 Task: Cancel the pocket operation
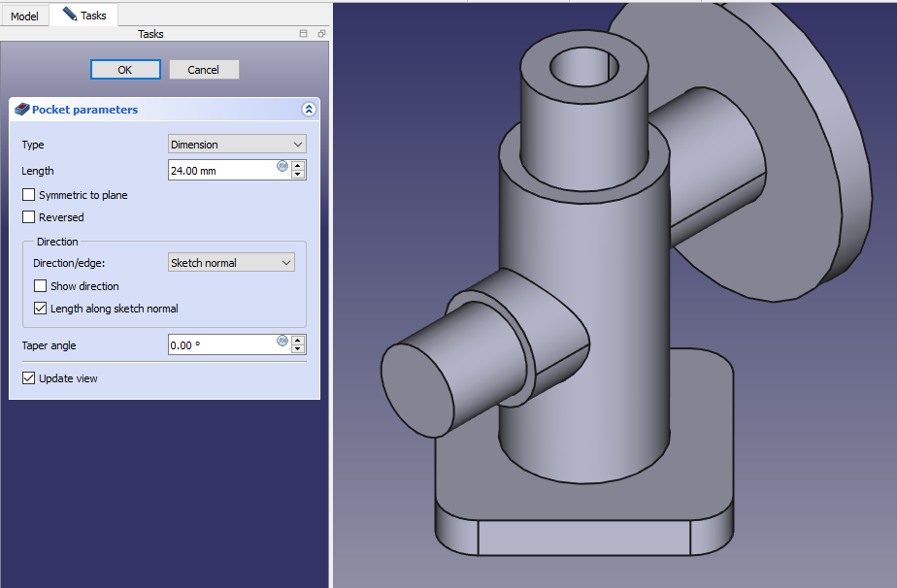pos(204,70)
